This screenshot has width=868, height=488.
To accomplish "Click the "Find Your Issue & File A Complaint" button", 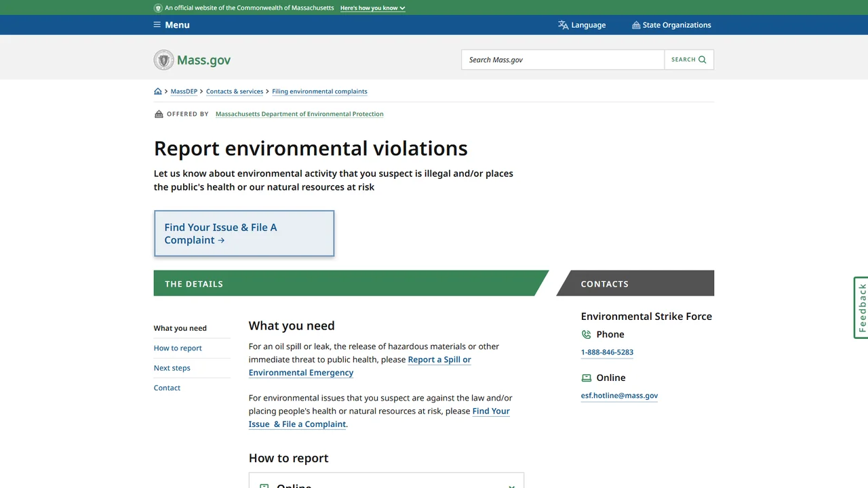I will (x=244, y=233).
